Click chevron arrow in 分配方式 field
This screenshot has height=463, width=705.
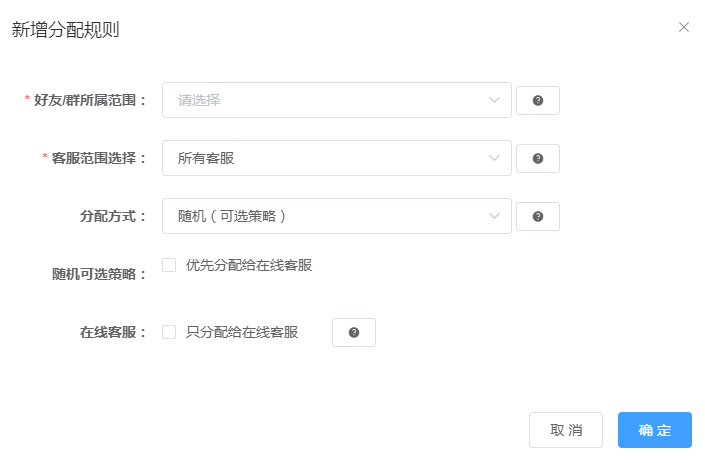[494, 216]
